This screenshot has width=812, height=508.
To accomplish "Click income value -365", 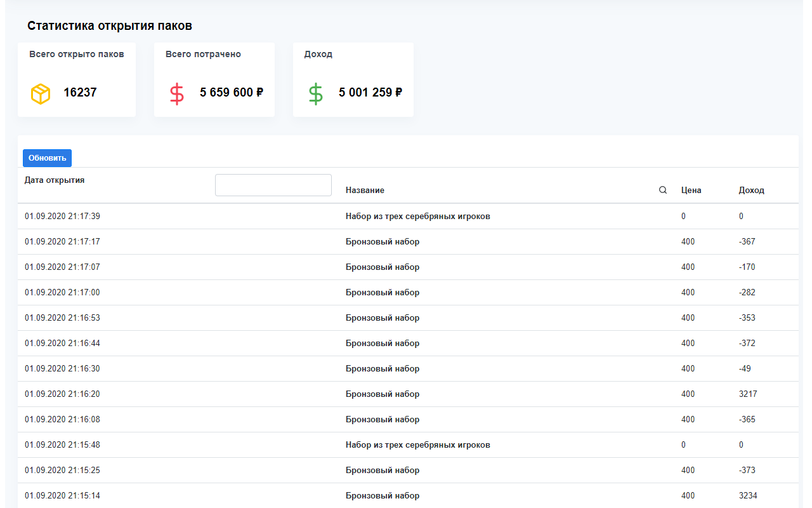I will 747,419.
